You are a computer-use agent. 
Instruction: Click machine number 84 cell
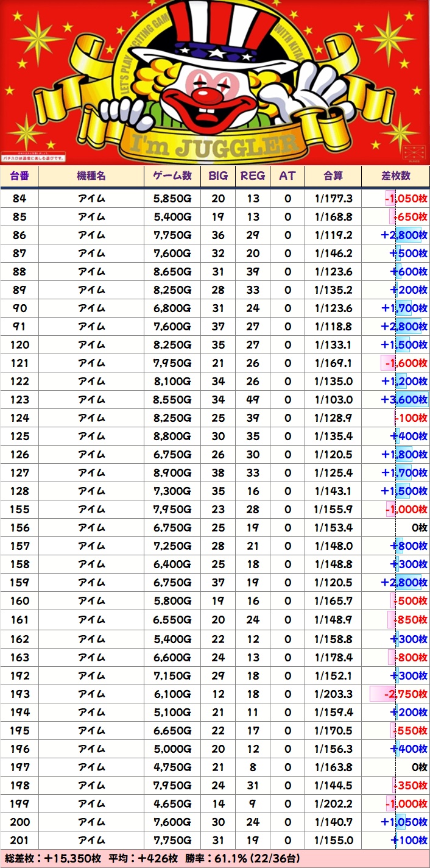pyautogui.click(x=19, y=199)
